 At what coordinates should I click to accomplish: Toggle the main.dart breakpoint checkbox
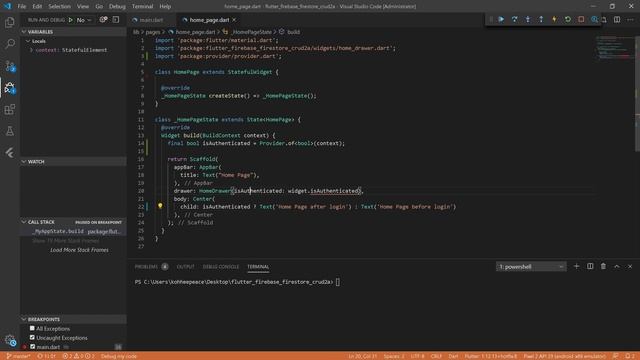[x=32, y=347]
